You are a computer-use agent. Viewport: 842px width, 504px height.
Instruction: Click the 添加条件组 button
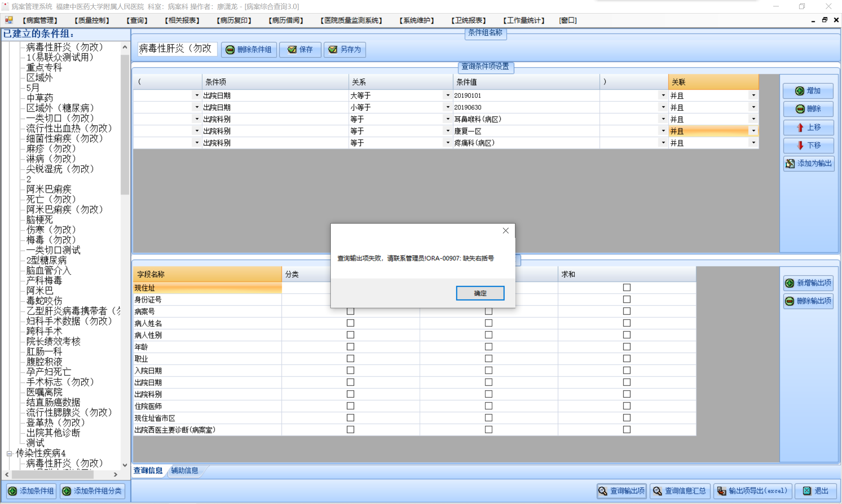(31, 491)
